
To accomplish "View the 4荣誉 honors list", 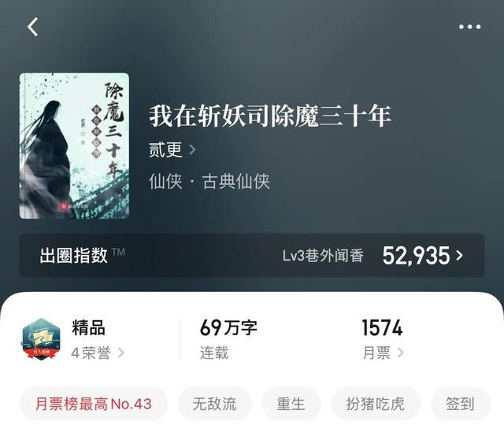I will pos(91,353).
